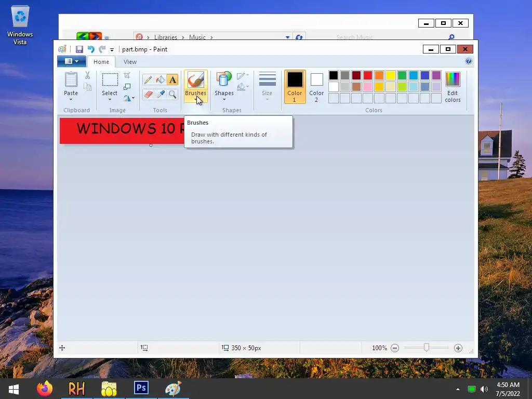Image resolution: width=532 pixels, height=399 pixels.
Task: Click the Redo arrow in title bar
Action: (102, 49)
